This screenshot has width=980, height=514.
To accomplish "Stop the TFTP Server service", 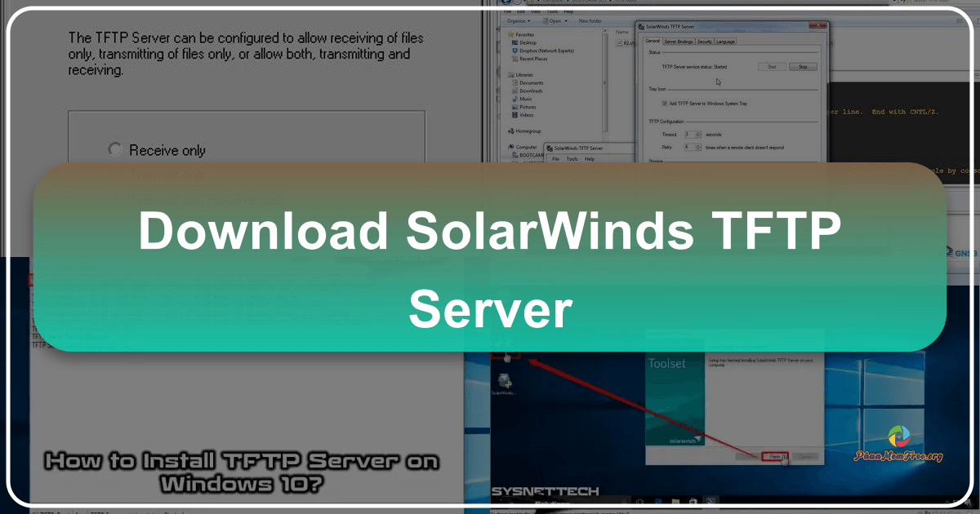I will click(x=803, y=66).
